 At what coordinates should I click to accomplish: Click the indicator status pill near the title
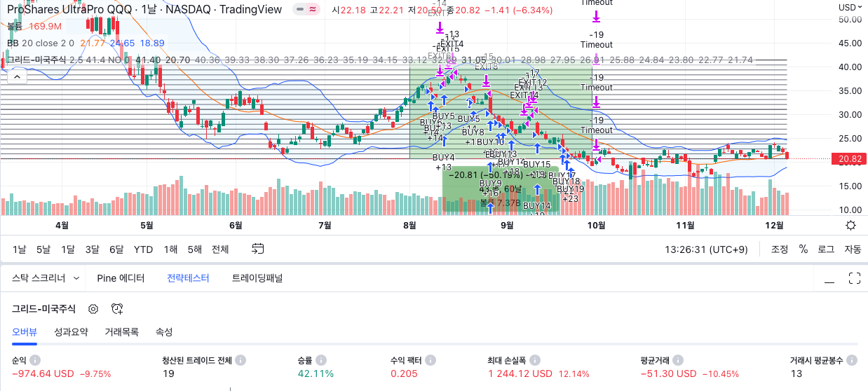[305, 10]
